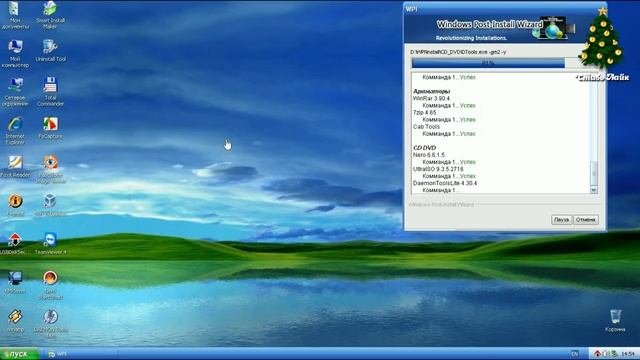Click the Архиваторы category heading
This screenshot has height=360, width=640.
pos(431,91)
